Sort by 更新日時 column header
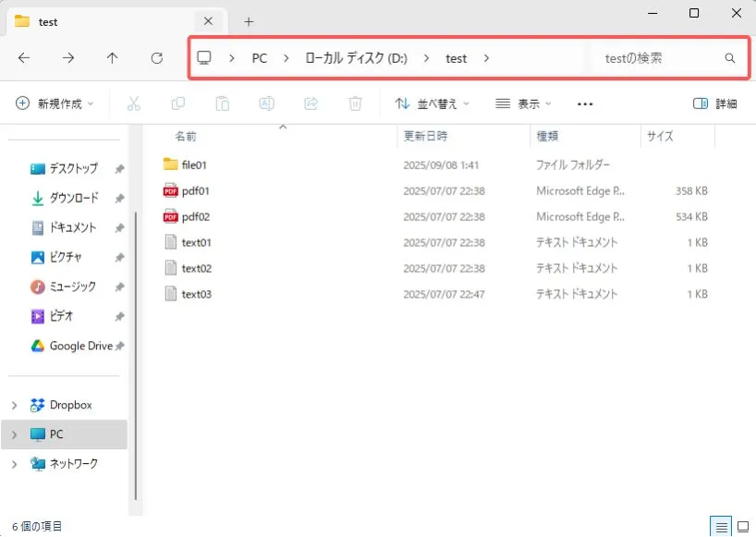This screenshot has width=756, height=537. (425, 136)
